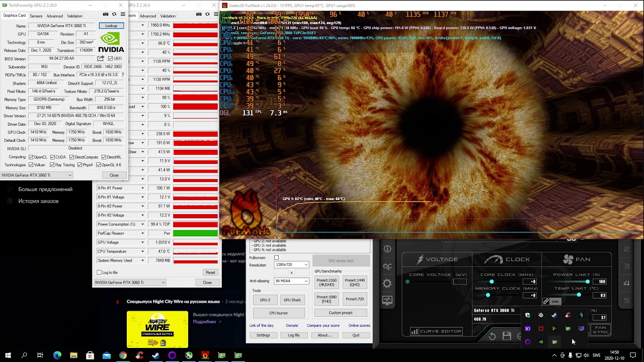Toggle the DirectCompute checkbox
Viewport: 644px width, 362px height.
point(71,157)
